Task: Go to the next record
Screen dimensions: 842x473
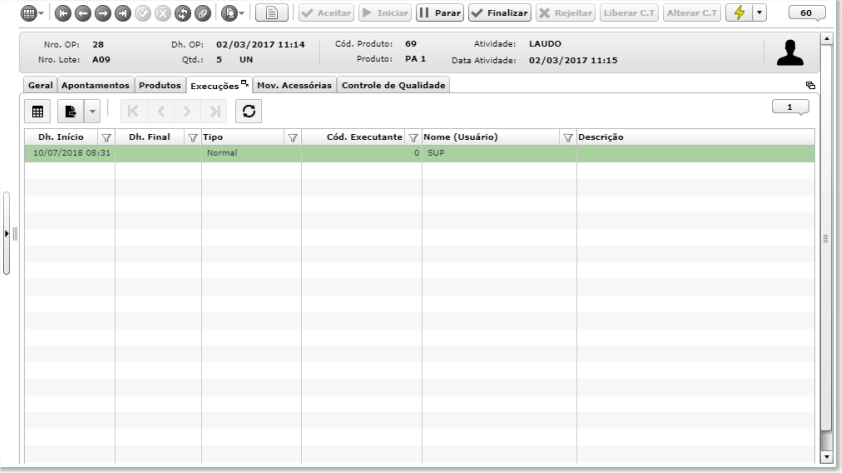Action: click(103, 13)
